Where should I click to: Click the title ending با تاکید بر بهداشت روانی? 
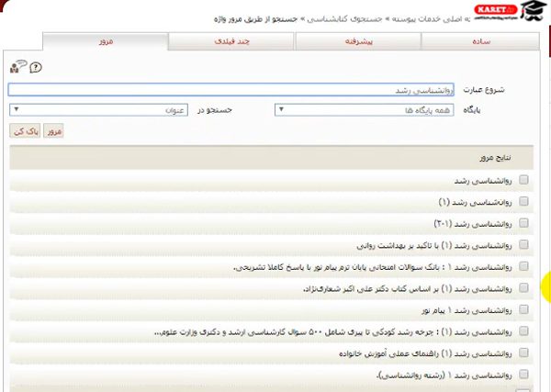pyautogui.click(x=434, y=246)
